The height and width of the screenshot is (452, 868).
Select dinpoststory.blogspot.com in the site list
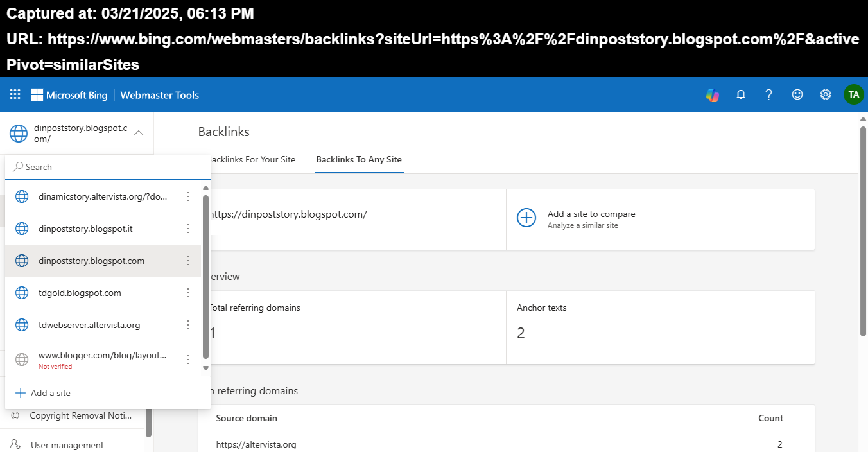point(103,261)
